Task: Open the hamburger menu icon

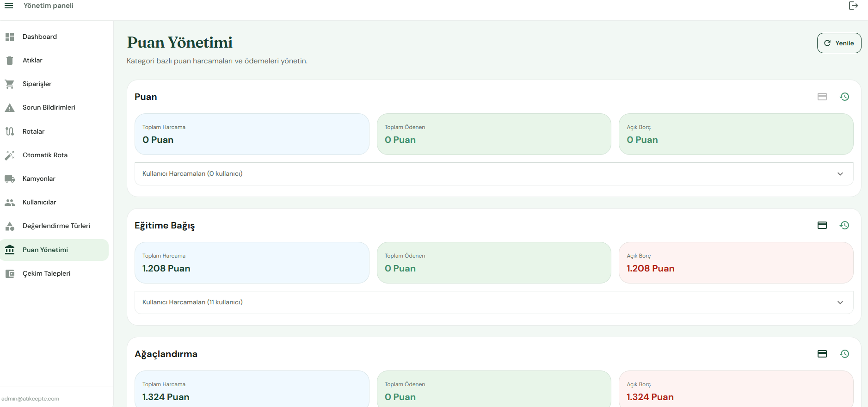Action: click(x=9, y=6)
